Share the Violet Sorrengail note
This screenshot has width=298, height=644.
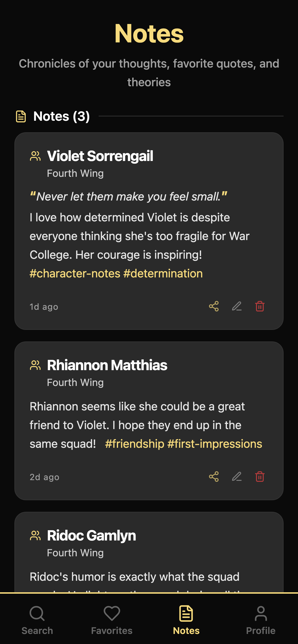tap(214, 306)
